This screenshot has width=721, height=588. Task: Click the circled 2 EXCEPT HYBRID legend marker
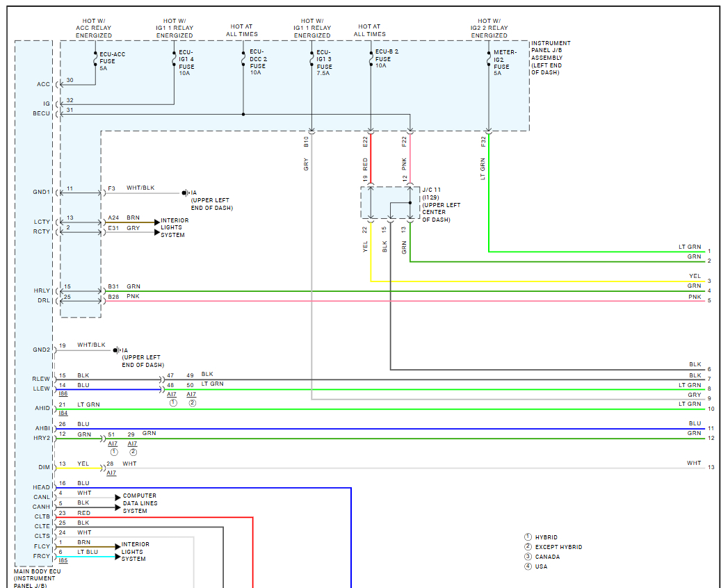tap(528, 546)
